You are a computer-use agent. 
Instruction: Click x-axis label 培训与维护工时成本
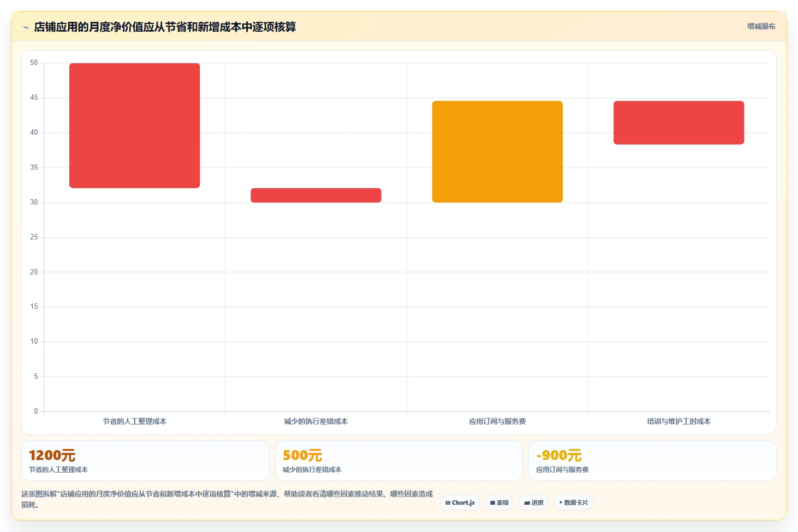coord(678,421)
